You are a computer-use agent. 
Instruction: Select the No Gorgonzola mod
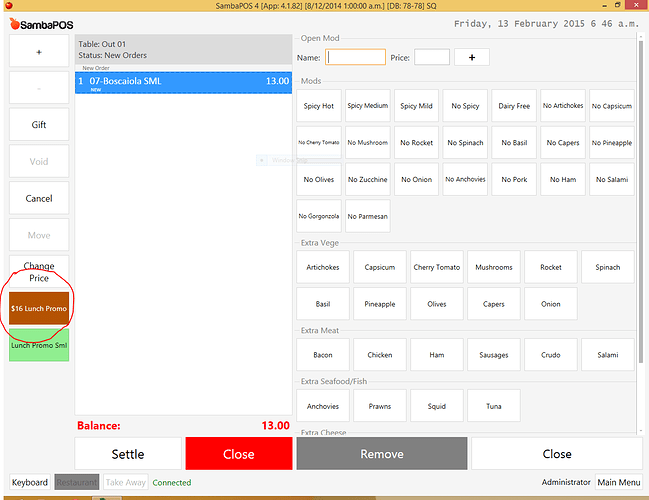319,216
